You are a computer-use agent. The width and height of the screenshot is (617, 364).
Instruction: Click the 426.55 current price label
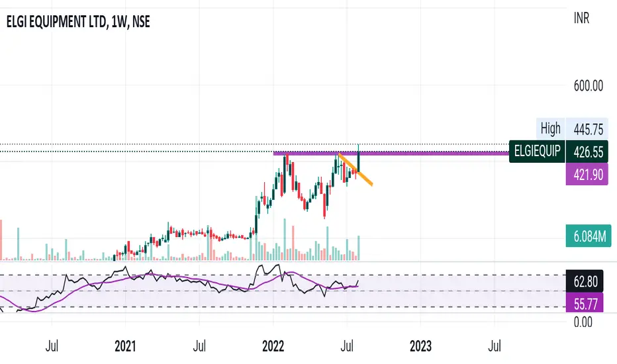point(587,152)
